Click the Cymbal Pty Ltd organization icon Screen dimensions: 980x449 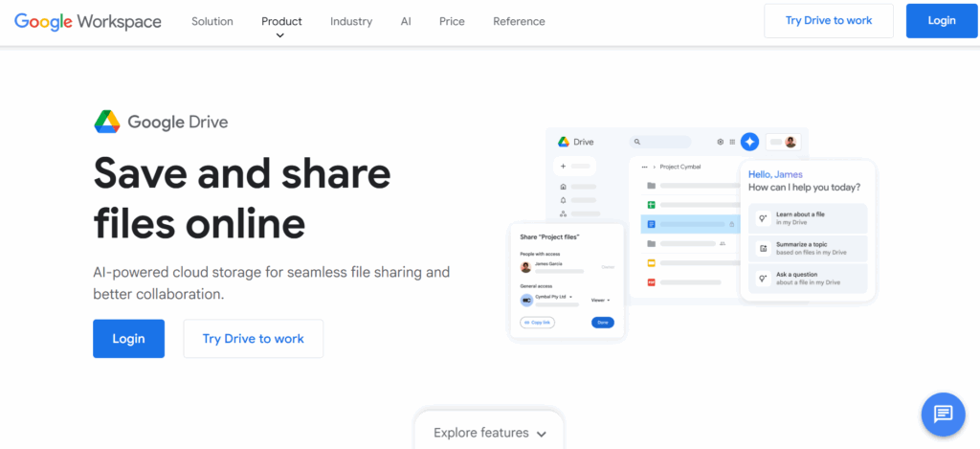pos(526,301)
